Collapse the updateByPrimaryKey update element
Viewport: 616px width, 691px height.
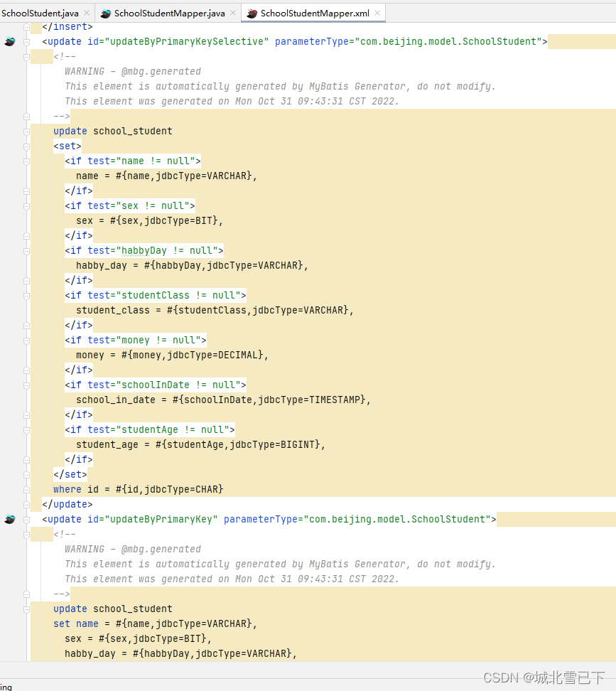(x=26, y=519)
